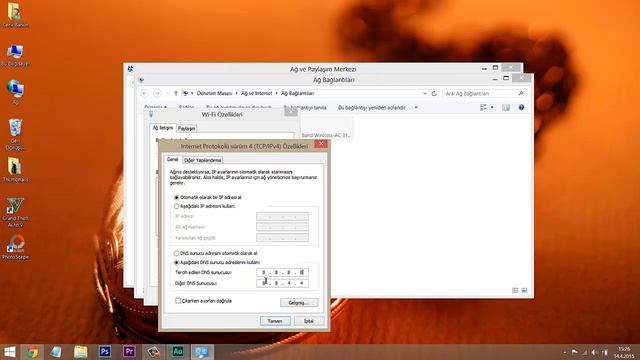Select the 'Bu Bilgisayar' desktop icon

[15, 56]
